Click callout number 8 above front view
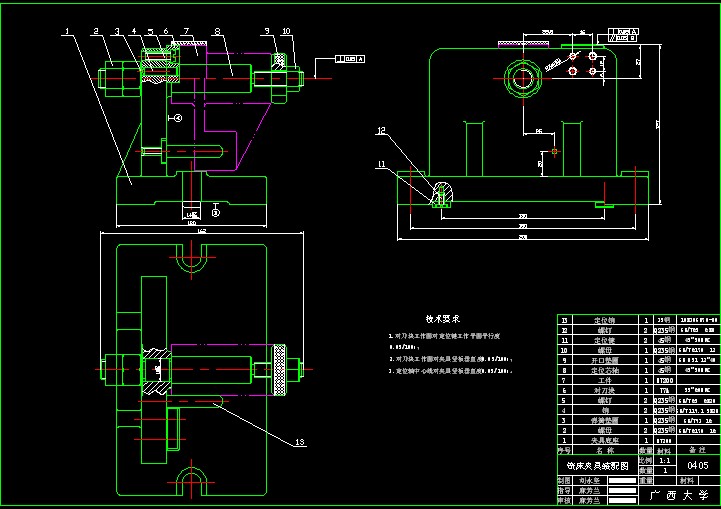Image resolution: width=721 pixels, height=509 pixels. (x=217, y=31)
